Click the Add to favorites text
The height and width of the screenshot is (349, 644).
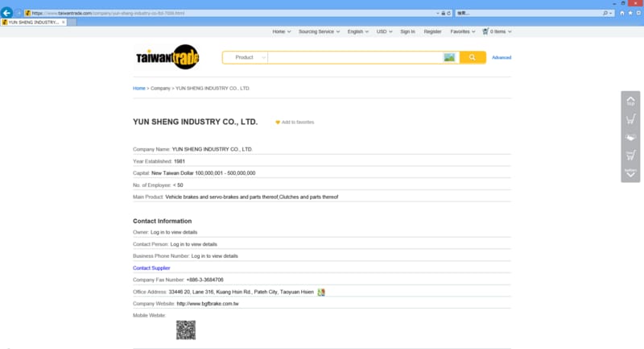coord(298,122)
